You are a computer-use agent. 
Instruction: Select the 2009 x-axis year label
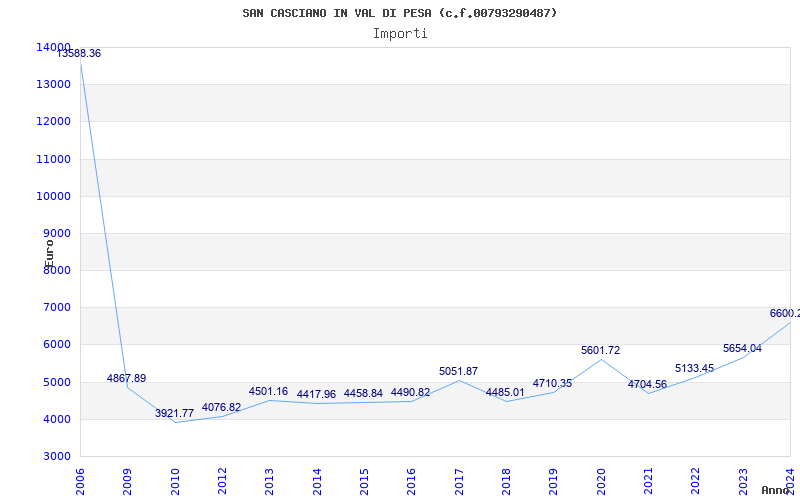128,482
